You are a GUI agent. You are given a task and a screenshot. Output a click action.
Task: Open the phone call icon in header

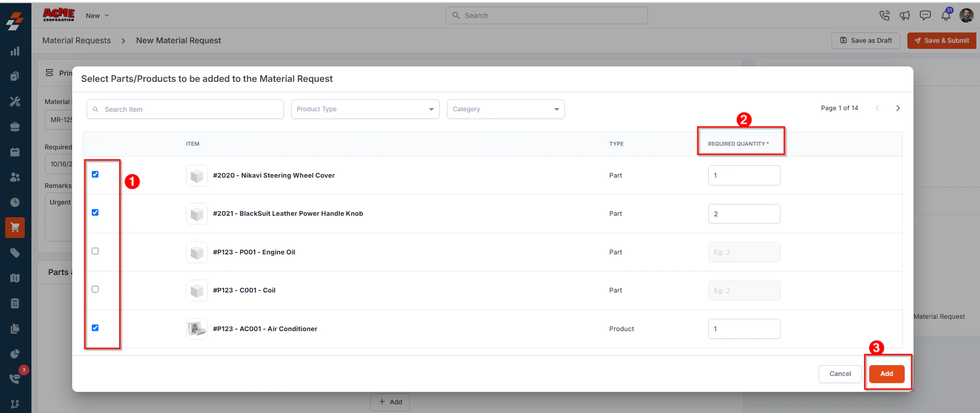[x=885, y=15]
